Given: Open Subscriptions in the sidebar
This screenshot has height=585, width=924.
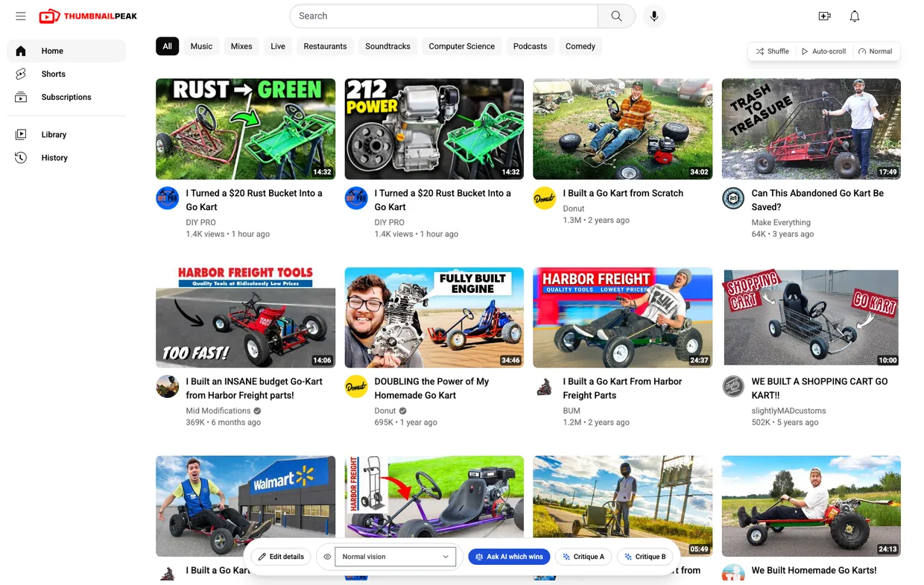Looking at the screenshot, I should click(x=66, y=97).
